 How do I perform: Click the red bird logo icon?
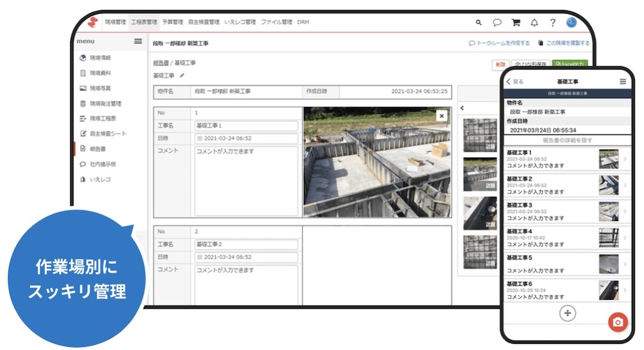tap(93, 22)
